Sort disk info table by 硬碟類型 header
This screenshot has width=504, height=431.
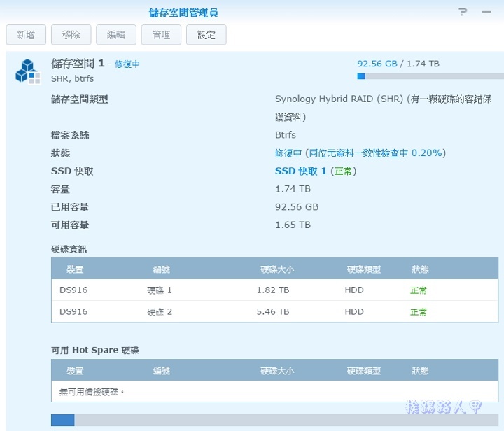364,270
